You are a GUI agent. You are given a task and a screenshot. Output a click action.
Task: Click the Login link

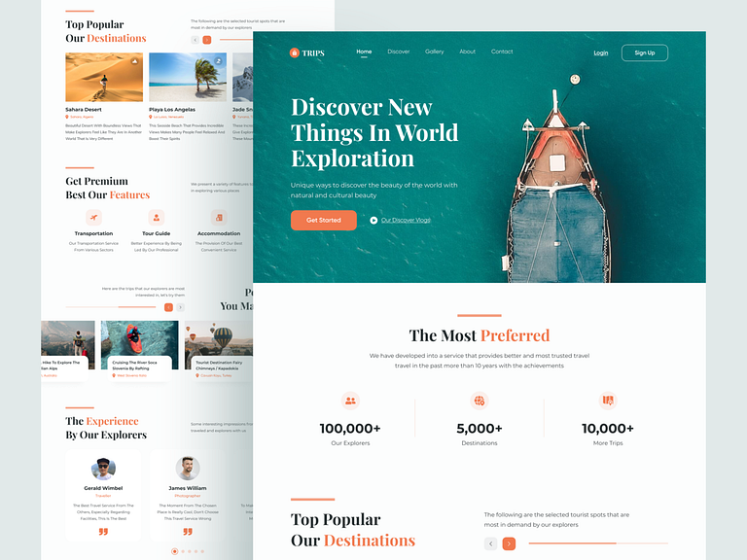coord(601,52)
